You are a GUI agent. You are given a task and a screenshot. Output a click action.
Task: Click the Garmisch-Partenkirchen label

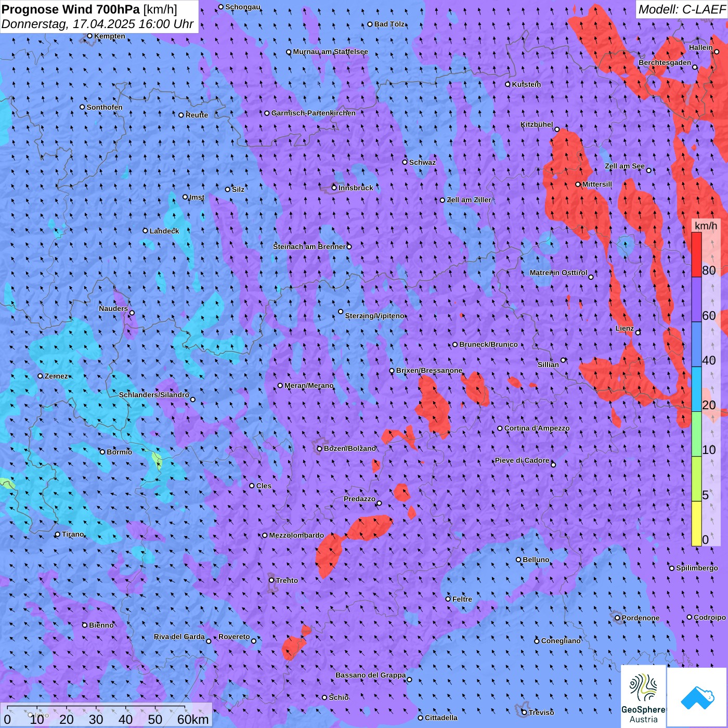point(313,113)
